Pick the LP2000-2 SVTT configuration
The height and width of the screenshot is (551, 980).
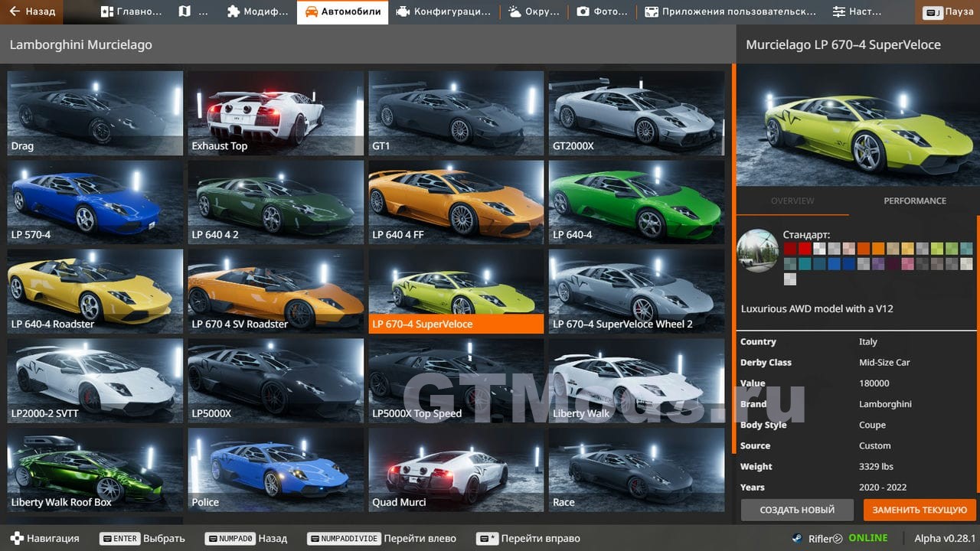point(95,380)
